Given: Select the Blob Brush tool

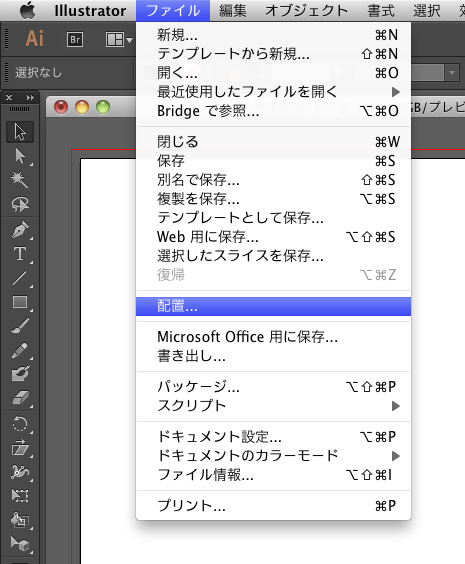Looking at the screenshot, I should [20, 374].
